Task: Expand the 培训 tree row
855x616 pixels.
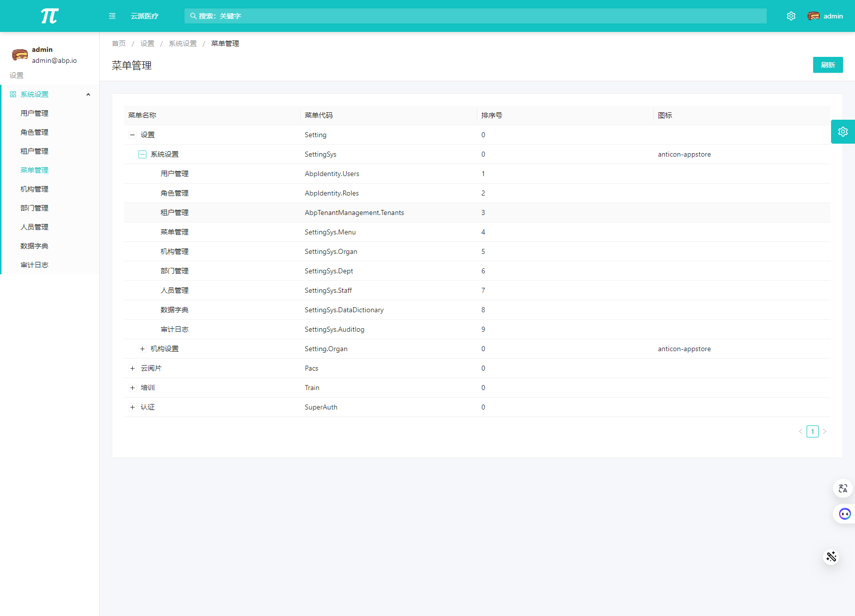Action: click(132, 388)
